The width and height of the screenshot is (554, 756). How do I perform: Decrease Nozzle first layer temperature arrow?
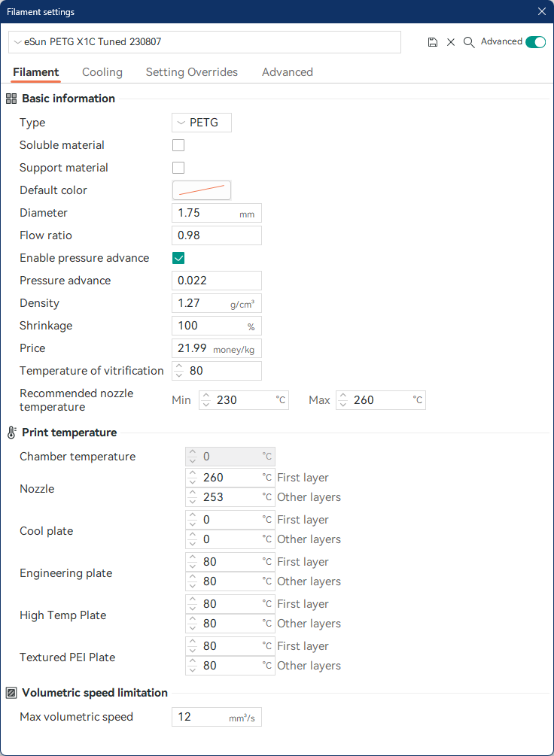point(193,481)
